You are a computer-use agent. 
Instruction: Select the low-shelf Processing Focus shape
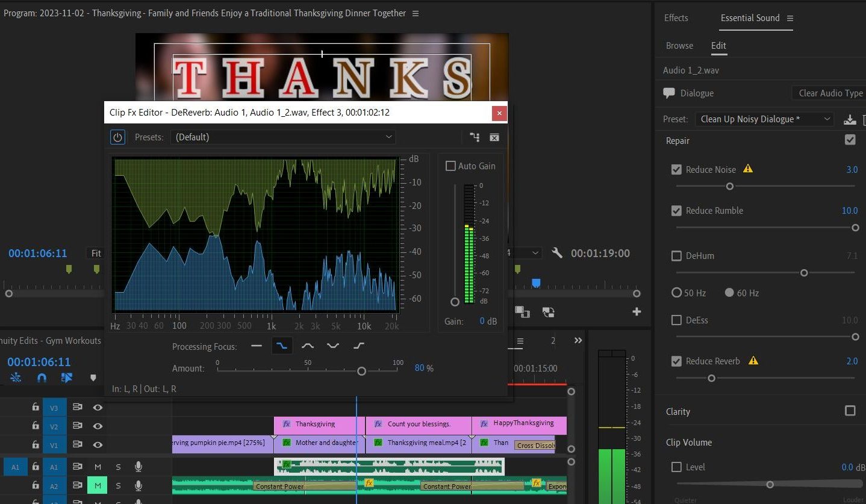click(281, 346)
